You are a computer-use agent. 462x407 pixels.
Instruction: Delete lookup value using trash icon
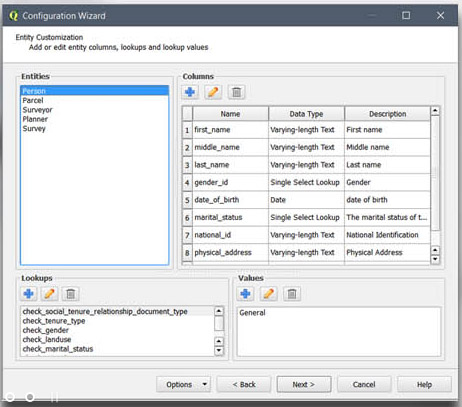point(292,294)
